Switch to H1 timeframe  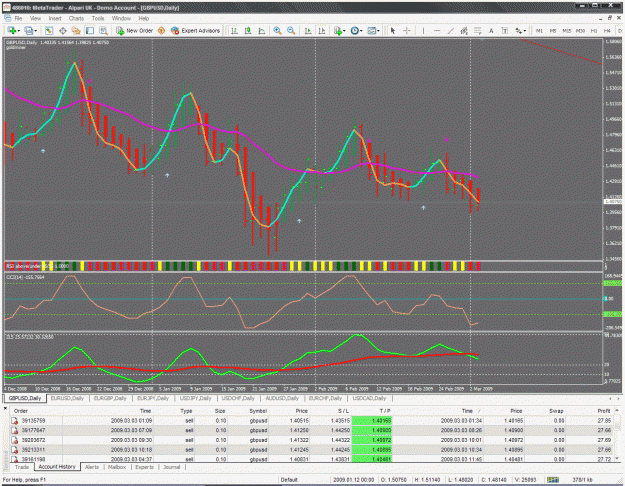(594, 31)
